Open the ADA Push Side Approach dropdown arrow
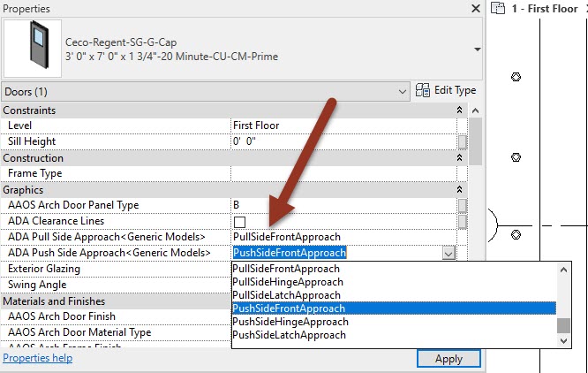 pos(449,253)
